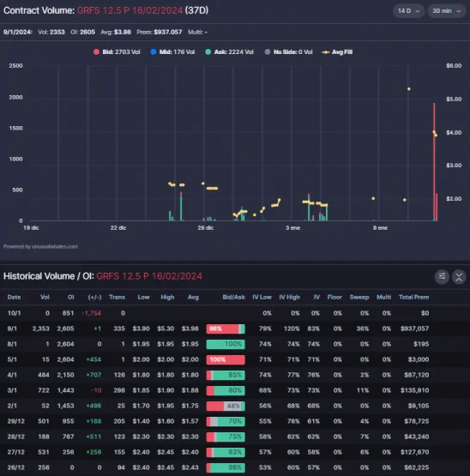
Task: Sort table by Total Prem header
Action: click(x=413, y=298)
